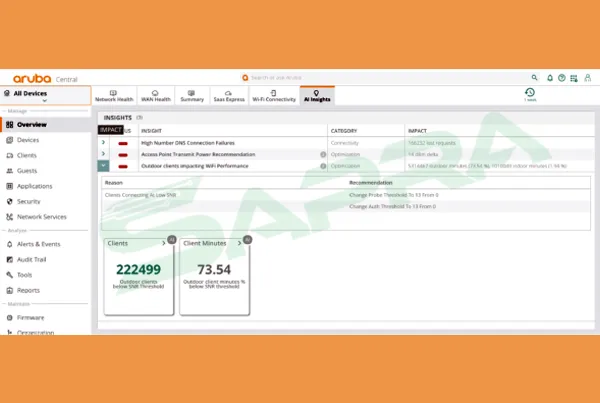Click the user account profile icon

pyautogui.click(x=587, y=77)
